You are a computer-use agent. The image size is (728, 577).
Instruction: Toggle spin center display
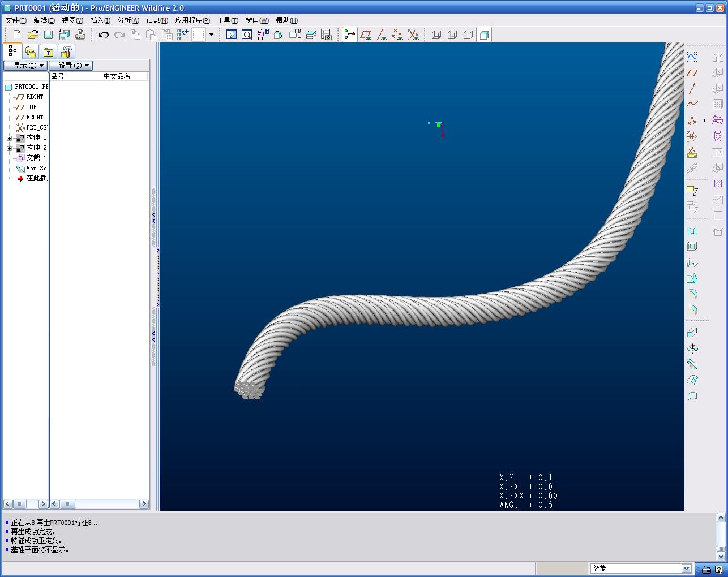tap(350, 35)
